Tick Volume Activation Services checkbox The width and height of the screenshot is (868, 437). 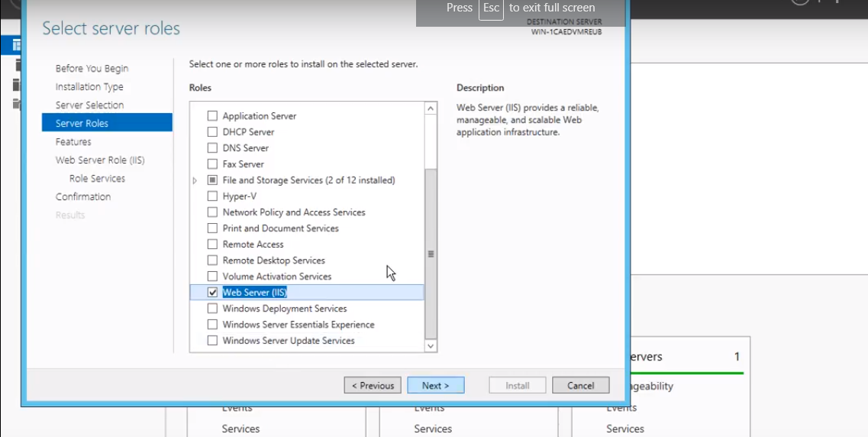coord(212,277)
